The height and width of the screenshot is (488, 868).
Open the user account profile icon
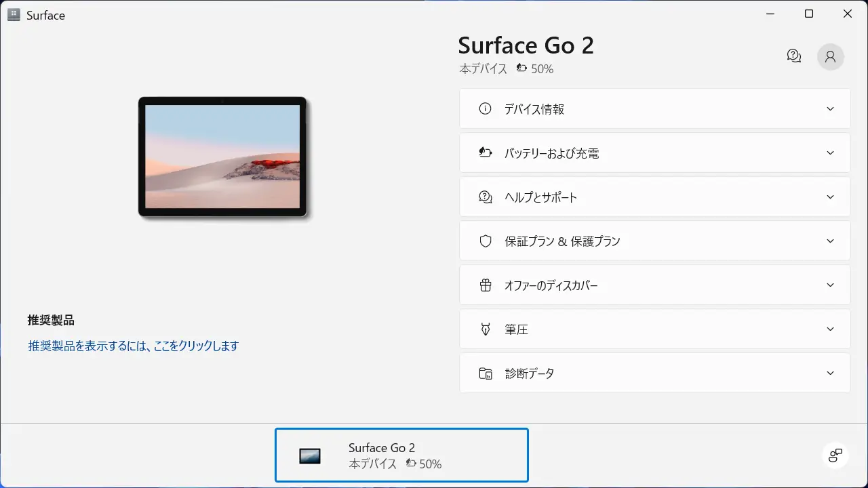click(x=830, y=57)
